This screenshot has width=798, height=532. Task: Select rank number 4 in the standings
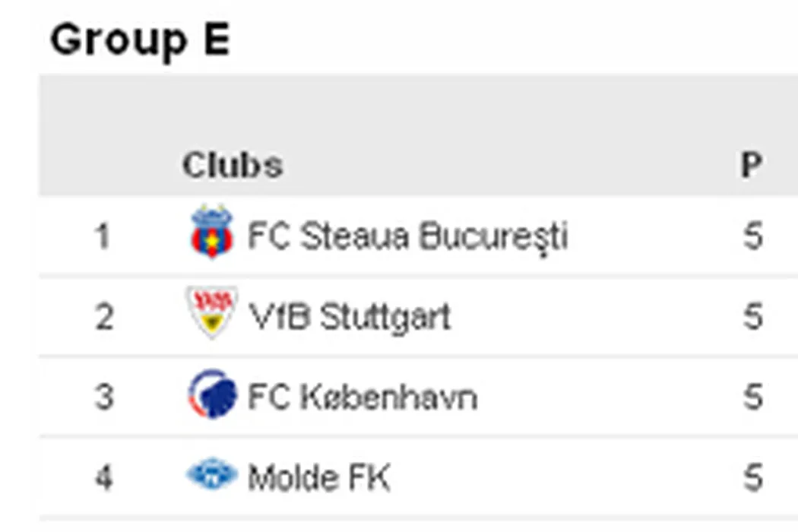click(x=104, y=478)
